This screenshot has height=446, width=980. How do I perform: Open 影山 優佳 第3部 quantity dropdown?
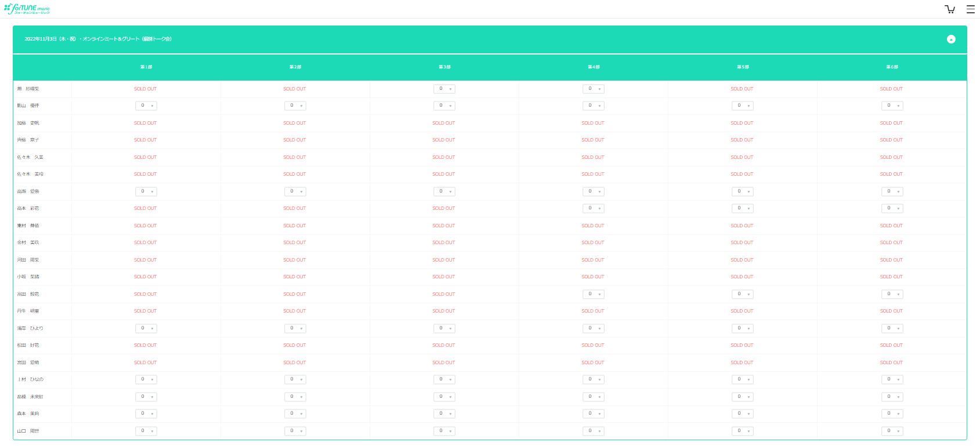click(x=444, y=106)
